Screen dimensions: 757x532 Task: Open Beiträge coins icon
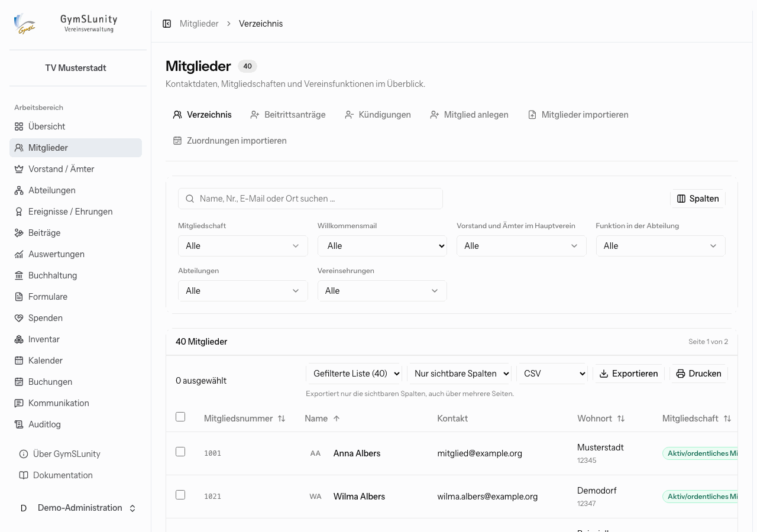pos(19,233)
